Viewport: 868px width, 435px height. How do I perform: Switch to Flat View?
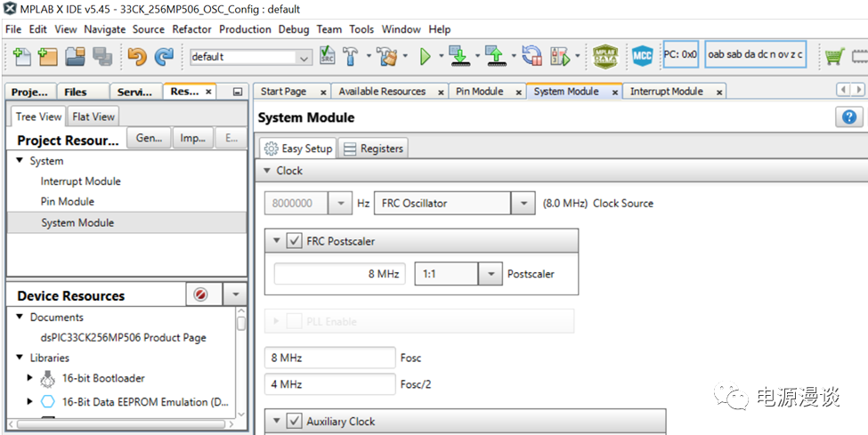tap(93, 117)
